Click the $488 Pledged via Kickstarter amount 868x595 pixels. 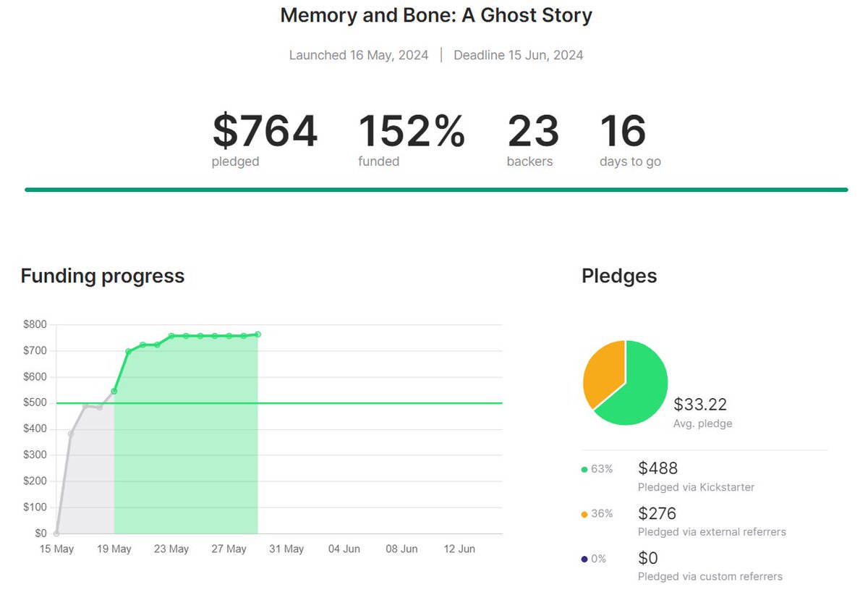click(658, 468)
